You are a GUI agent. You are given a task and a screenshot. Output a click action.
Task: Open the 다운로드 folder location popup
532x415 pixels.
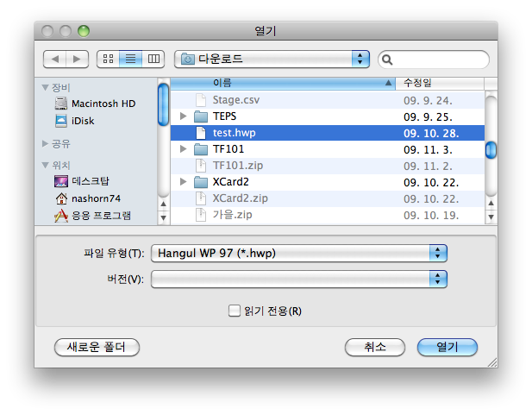pos(272,59)
